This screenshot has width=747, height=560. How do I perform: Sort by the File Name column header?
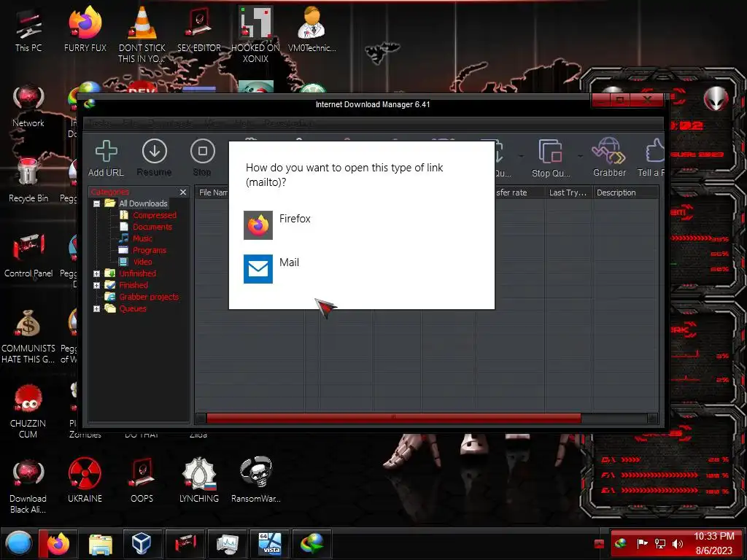[x=212, y=192]
